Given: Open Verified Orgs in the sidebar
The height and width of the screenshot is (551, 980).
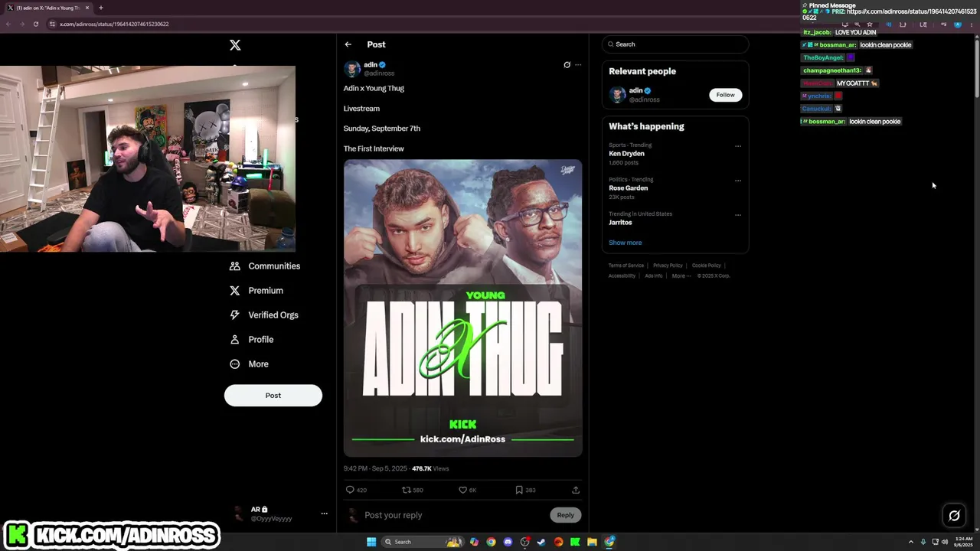Looking at the screenshot, I should click(264, 315).
